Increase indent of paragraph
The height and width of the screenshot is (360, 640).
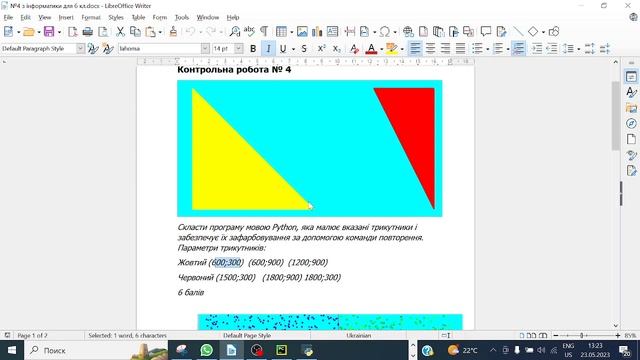tap(537, 49)
